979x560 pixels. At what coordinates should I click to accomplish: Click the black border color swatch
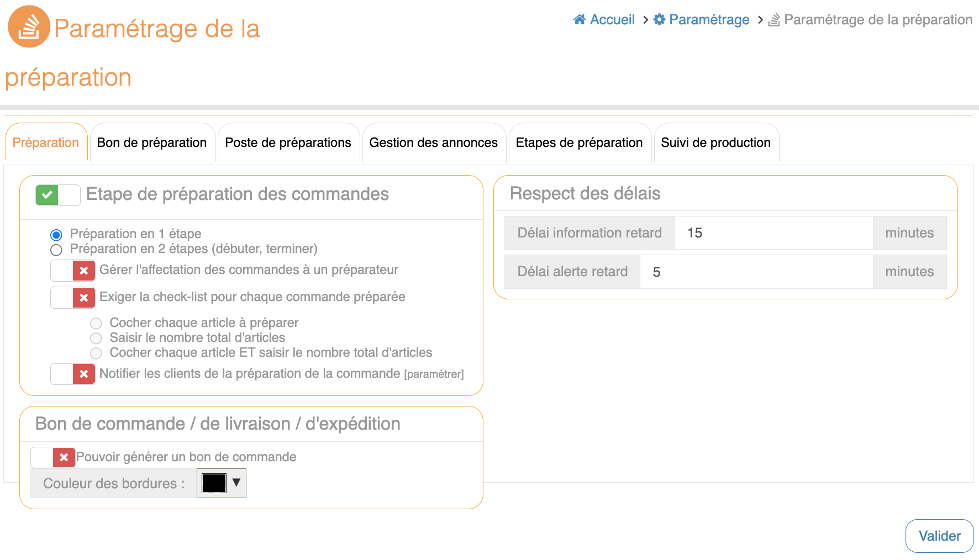[x=214, y=483]
